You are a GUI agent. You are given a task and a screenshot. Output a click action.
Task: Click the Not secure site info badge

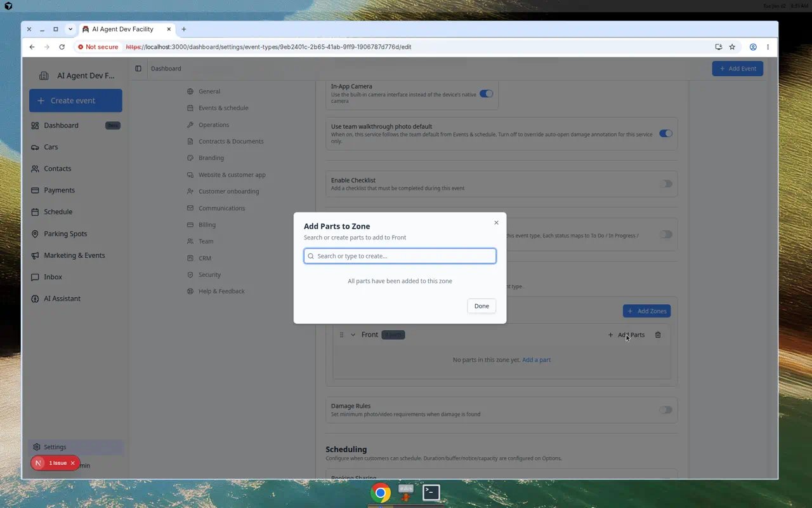click(x=98, y=47)
